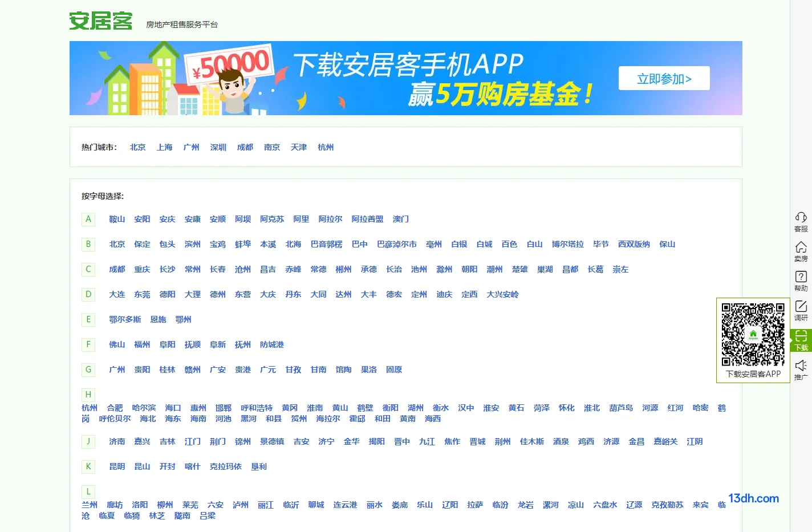The height and width of the screenshot is (532, 812).
Task: Select letter E index box
Action: 88,319
